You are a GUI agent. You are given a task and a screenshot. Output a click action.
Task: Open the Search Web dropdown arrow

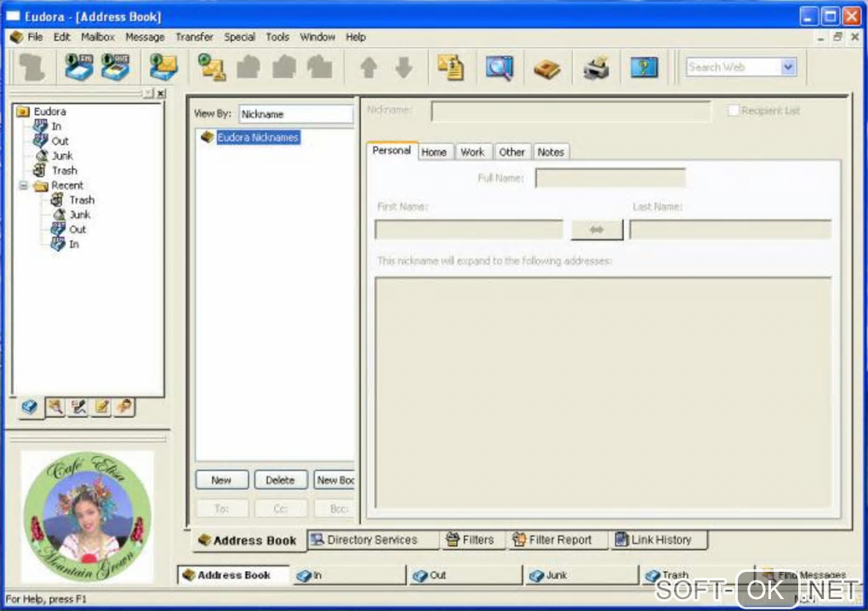(788, 67)
